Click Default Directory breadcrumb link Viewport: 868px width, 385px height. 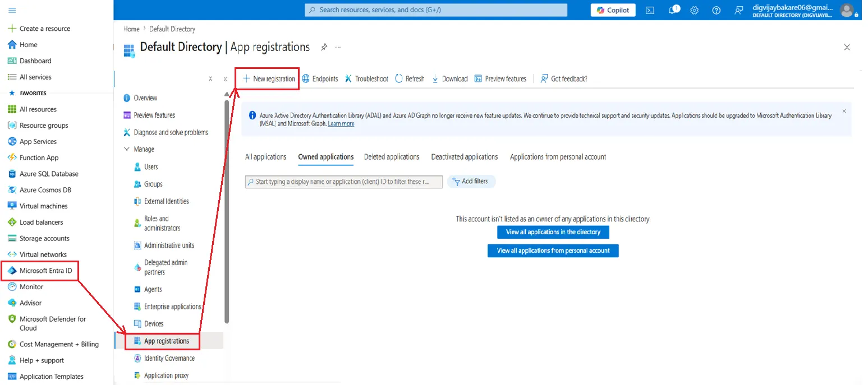pos(172,29)
